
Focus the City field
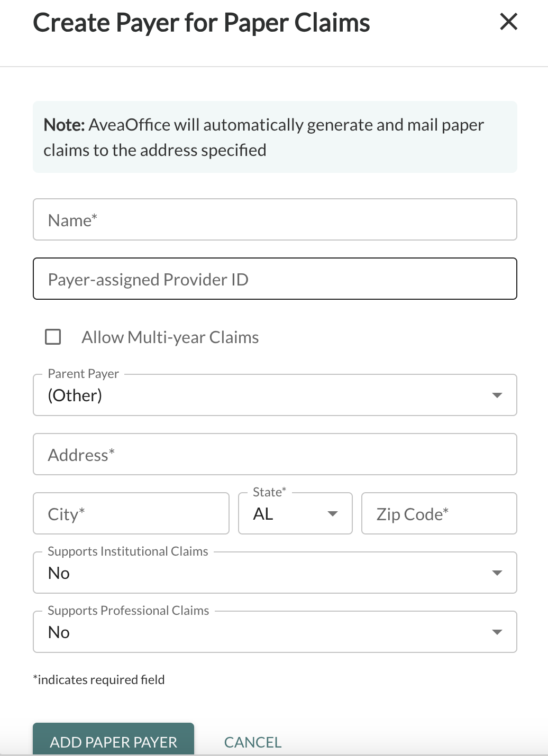[131, 513]
